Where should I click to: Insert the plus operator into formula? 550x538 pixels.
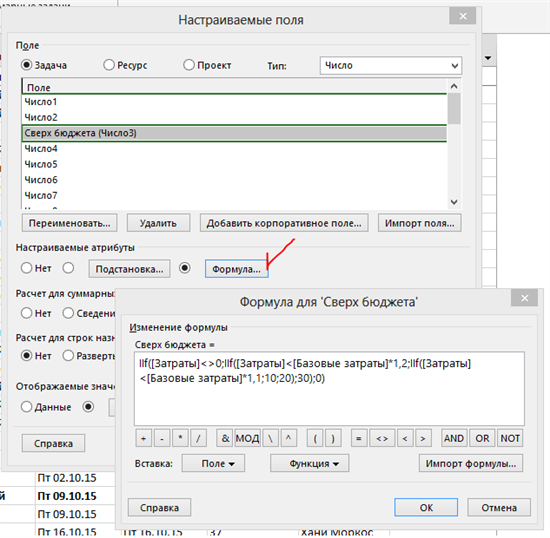pyautogui.click(x=144, y=438)
